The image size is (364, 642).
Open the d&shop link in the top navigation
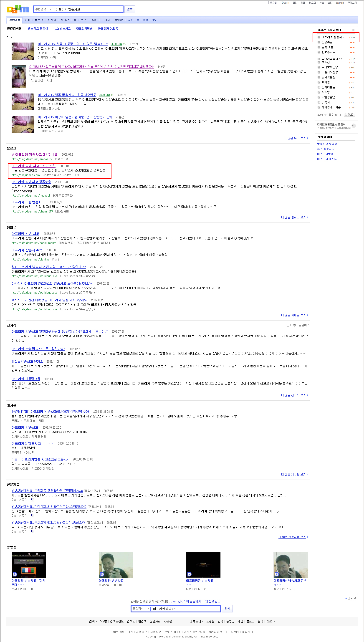coord(339,3)
